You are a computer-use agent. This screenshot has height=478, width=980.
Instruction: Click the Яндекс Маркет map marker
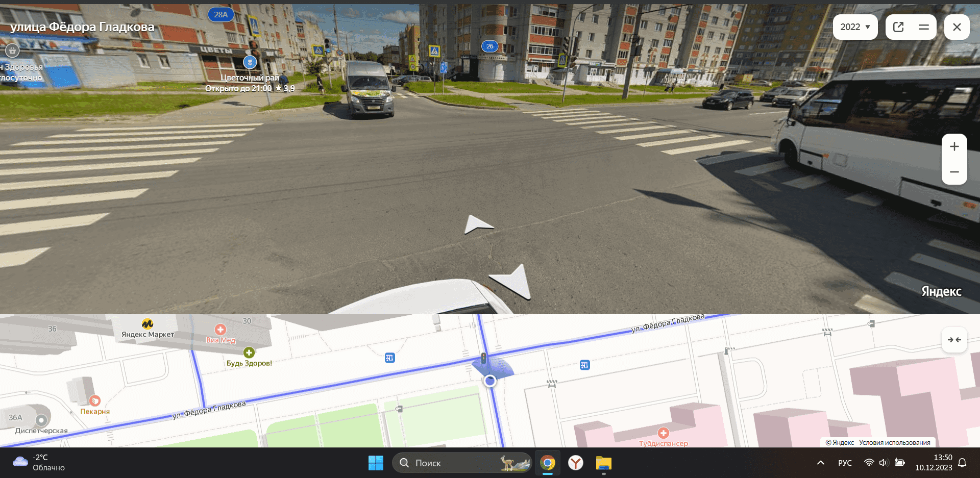(x=148, y=324)
